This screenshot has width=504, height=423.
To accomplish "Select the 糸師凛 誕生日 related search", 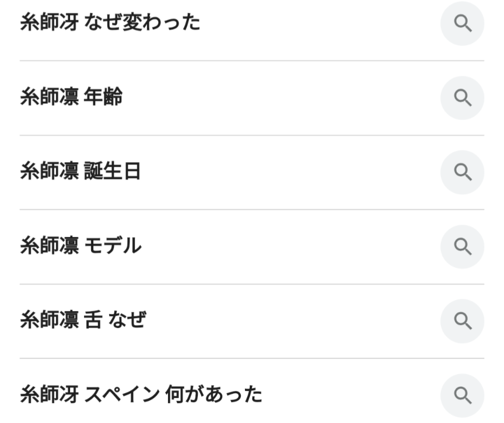I will 80,173.
